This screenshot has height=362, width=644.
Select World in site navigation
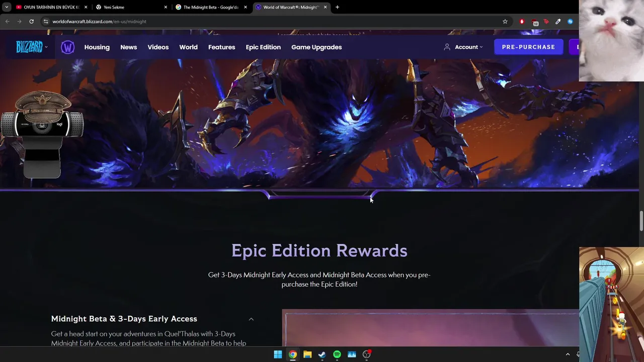pyautogui.click(x=188, y=47)
